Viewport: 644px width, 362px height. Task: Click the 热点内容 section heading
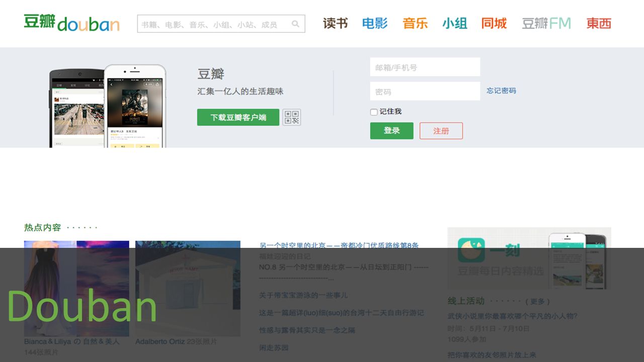pyautogui.click(x=42, y=227)
